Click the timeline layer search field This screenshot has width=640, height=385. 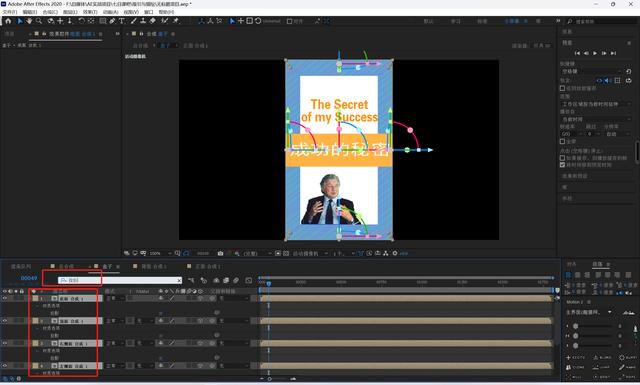pos(120,280)
